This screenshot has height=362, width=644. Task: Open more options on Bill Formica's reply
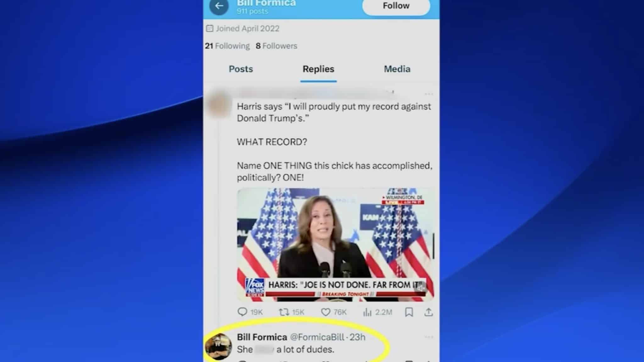coord(429,337)
